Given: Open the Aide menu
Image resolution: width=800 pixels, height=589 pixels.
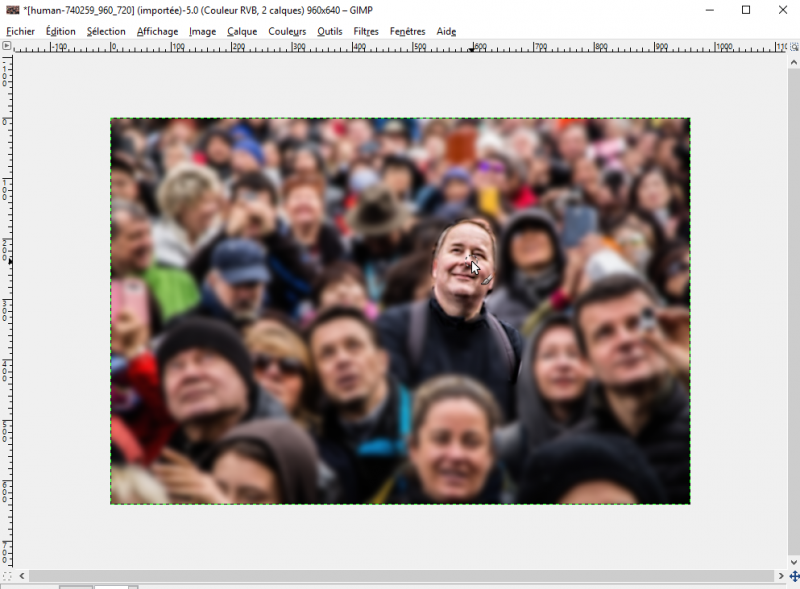Looking at the screenshot, I should coord(446,31).
